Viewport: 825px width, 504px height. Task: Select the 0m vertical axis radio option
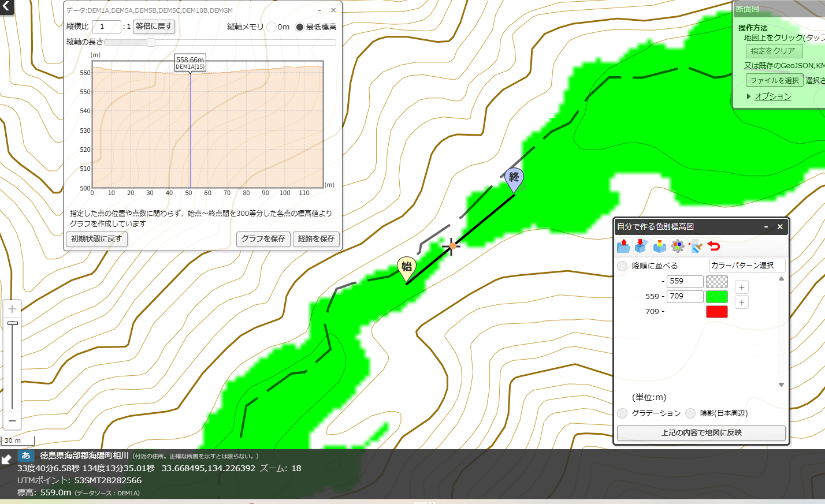tap(272, 27)
